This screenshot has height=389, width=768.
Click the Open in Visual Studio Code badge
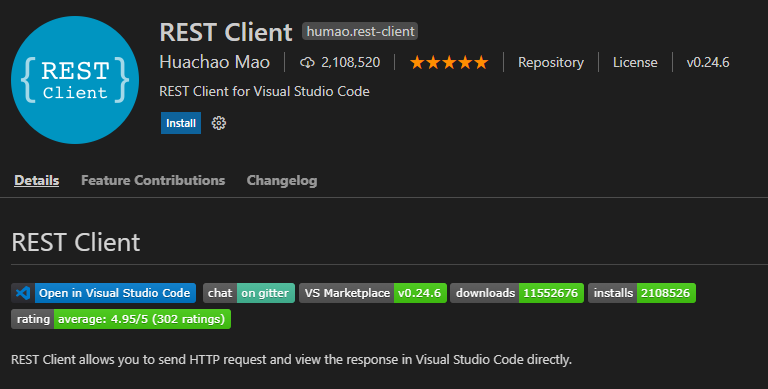pos(103,293)
